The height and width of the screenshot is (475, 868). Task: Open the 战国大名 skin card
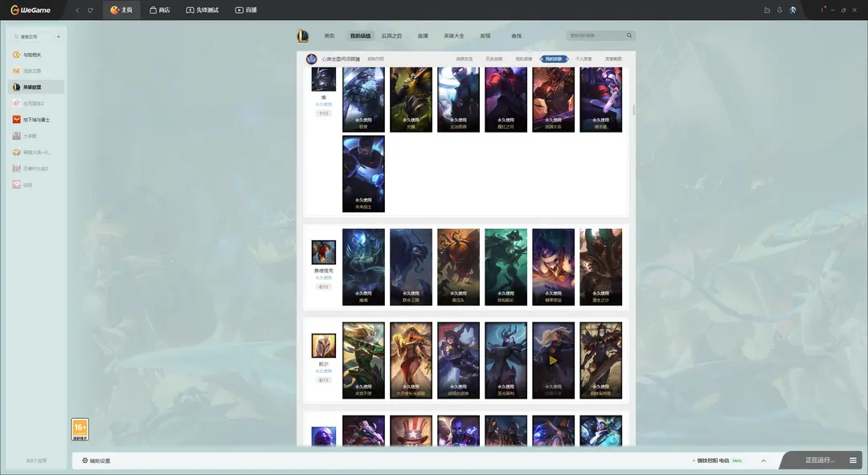[554, 100]
